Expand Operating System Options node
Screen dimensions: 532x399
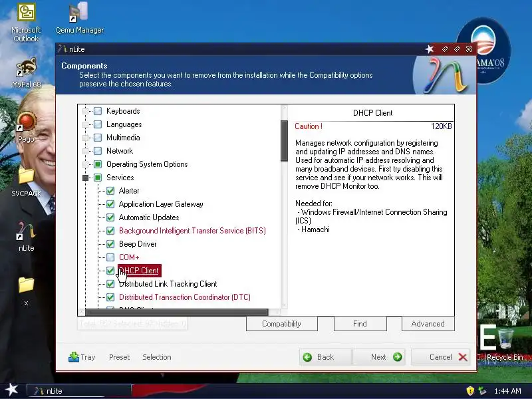pos(86,164)
